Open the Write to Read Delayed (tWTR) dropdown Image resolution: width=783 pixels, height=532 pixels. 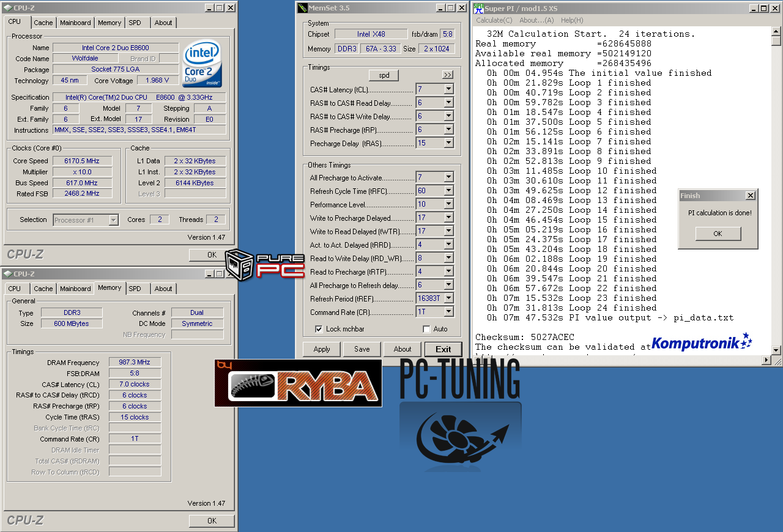coord(449,231)
